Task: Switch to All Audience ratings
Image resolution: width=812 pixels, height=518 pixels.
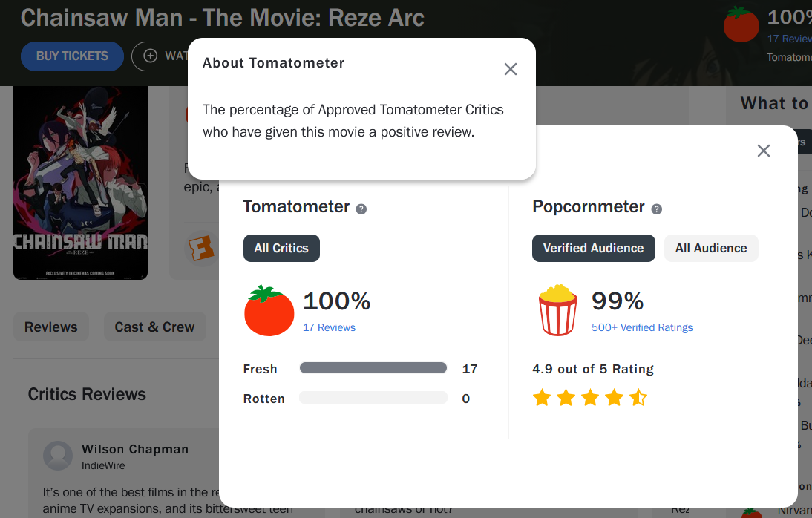Action: pos(710,249)
